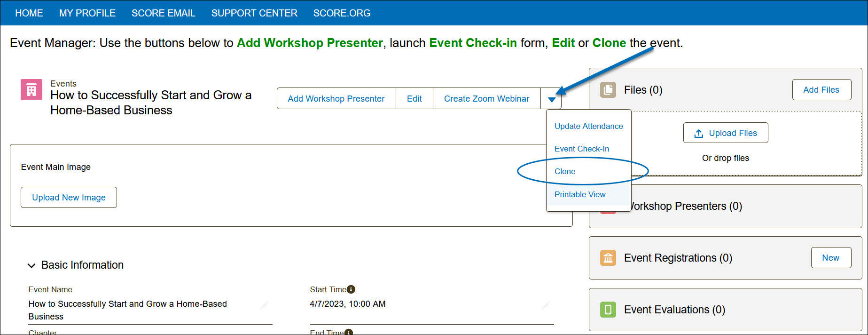Click the Upload Files button

[x=726, y=133]
